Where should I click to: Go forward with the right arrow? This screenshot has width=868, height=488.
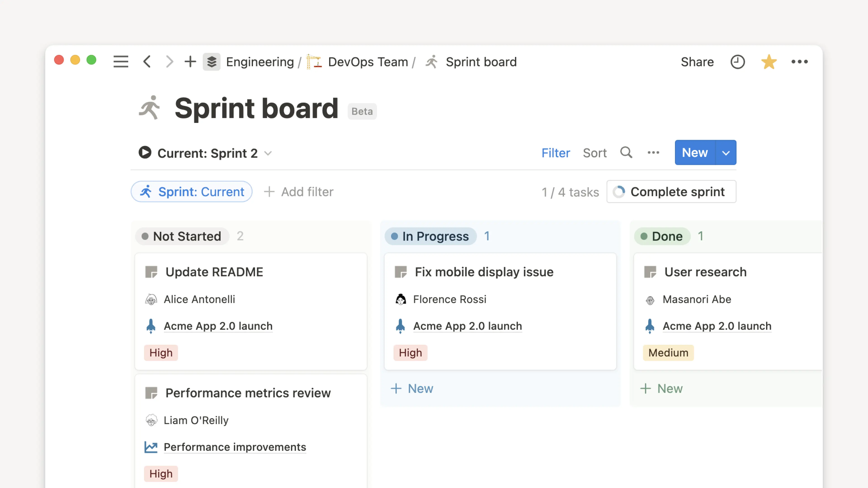170,62
